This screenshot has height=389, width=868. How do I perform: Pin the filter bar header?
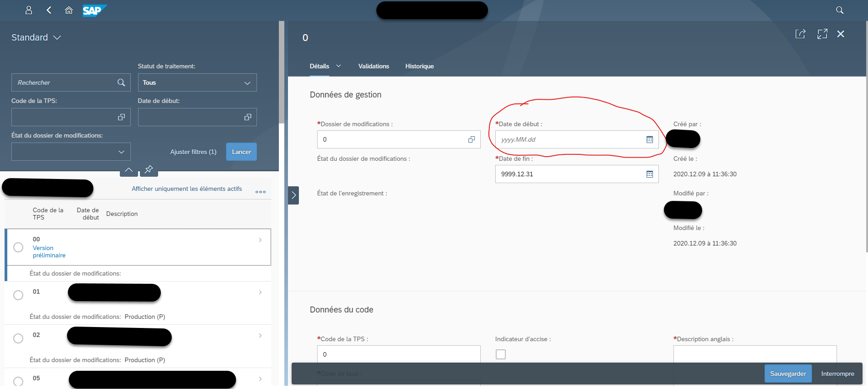149,170
